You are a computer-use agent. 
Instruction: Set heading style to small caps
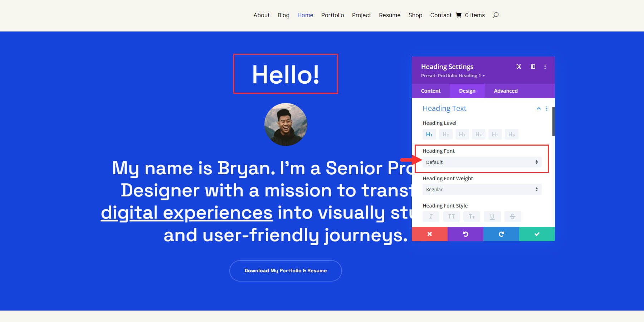pyautogui.click(x=472, y=216)
